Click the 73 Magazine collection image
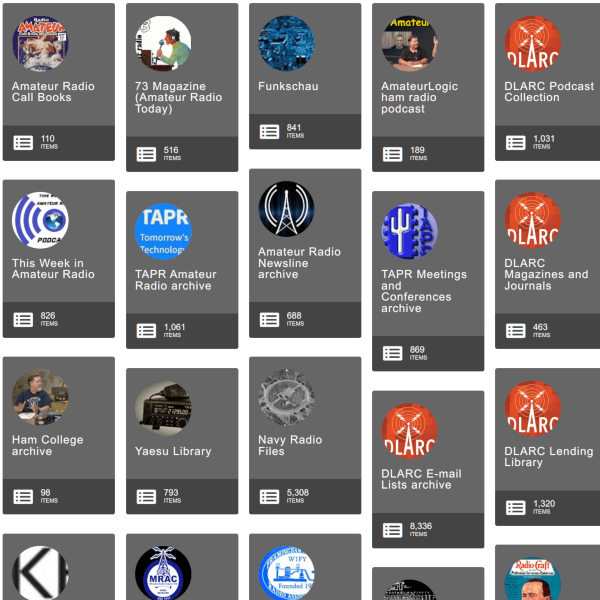The height and width of the screenshot is (600, 600). tap(164, 43)
